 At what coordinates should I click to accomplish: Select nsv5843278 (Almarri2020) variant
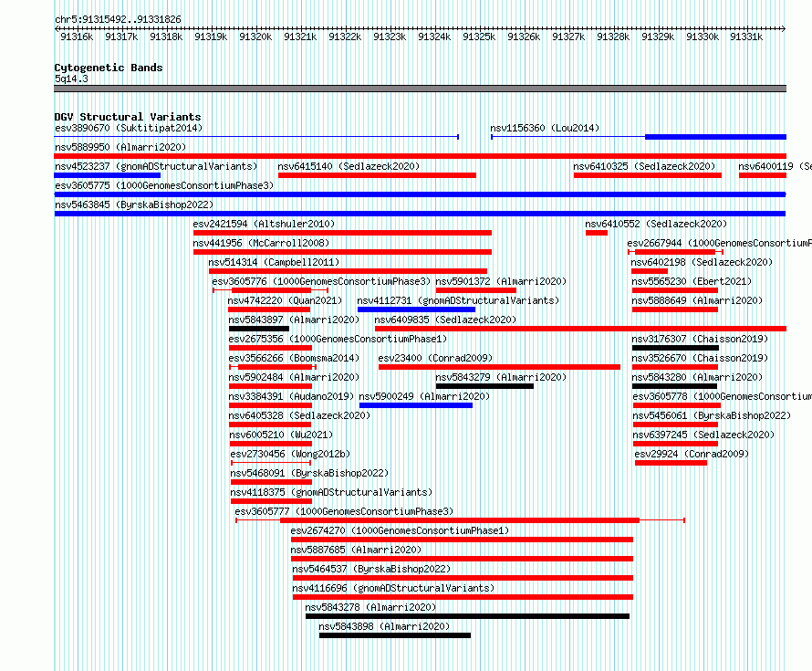[370, 607]
